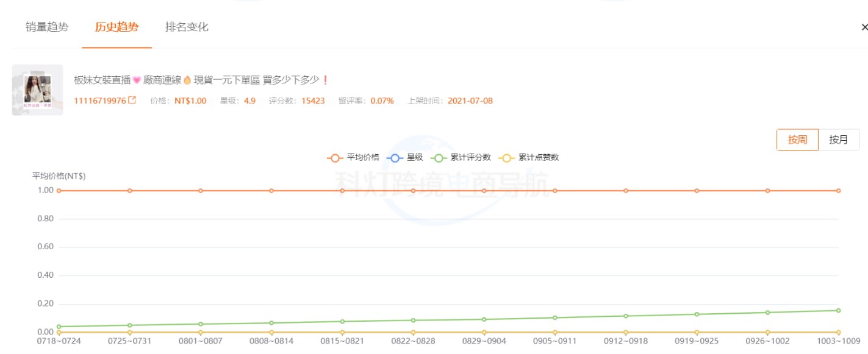Click the blue 星级 legend marker icon
Image resolution: width=868 pixels, height=354 pixels.
395,157
